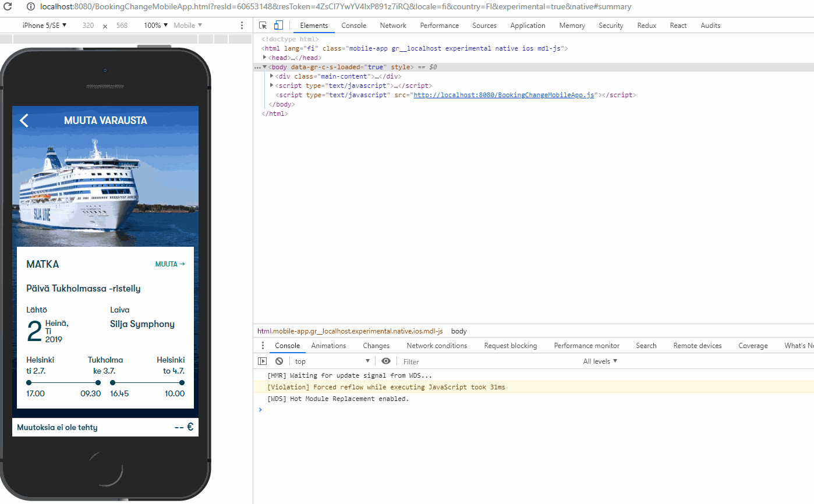814x504 pixels.
Task: Select the body breadcrumb in Elements panel
Action: tap(459, 331)
